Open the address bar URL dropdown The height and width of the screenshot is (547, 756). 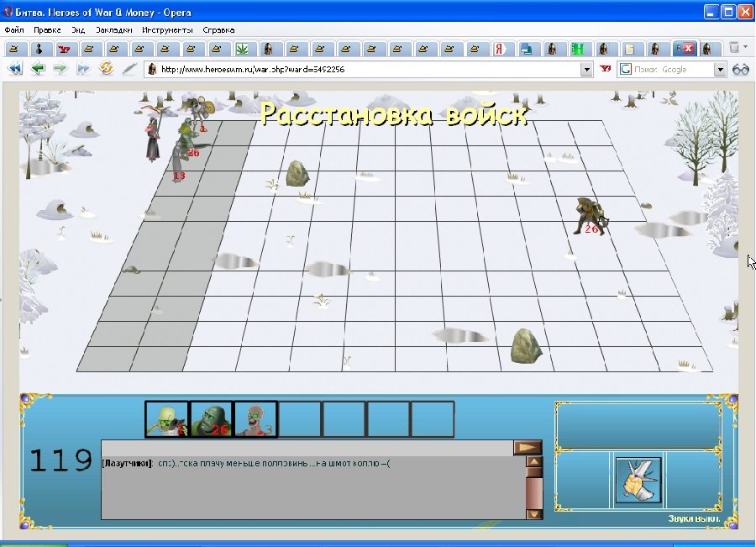(x=586, y=70)
